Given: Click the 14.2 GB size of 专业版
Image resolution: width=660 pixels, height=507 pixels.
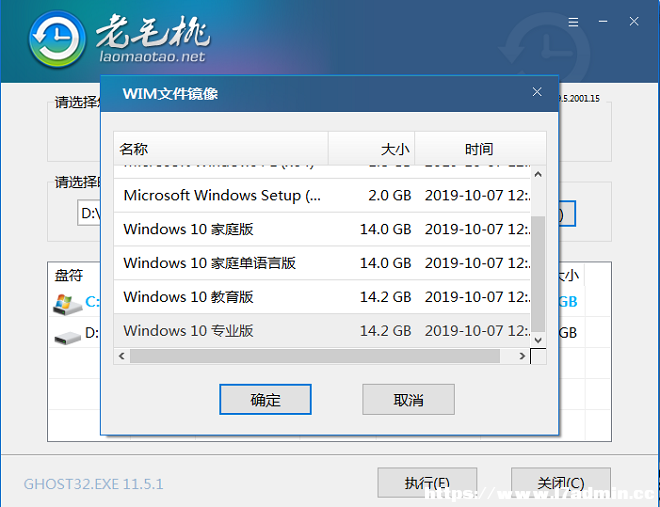Looking at the screenshot, I should [385, 331].
